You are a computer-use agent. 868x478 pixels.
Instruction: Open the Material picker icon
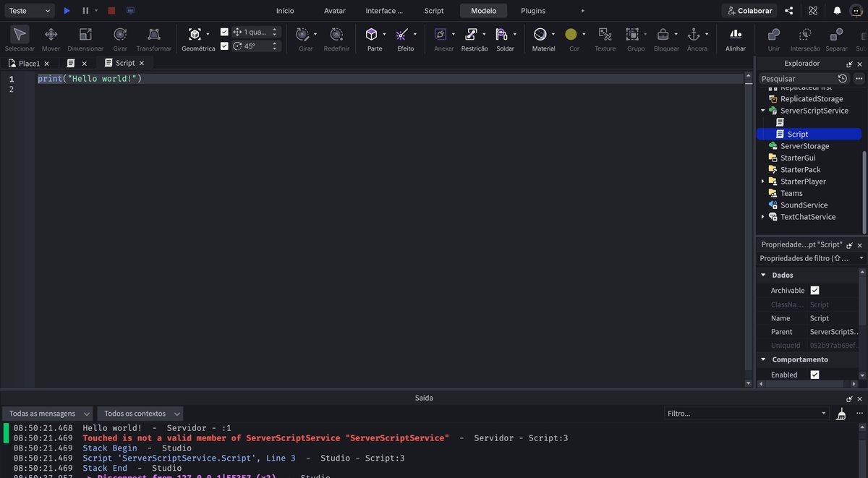click(x=540, y=34)
